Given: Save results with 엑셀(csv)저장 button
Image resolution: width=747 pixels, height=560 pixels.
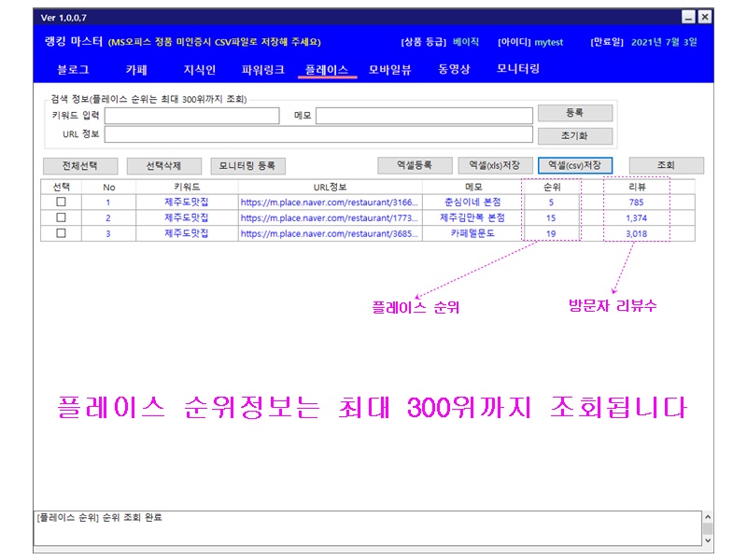Looking at the screenshot, I should tap(575, 165).
